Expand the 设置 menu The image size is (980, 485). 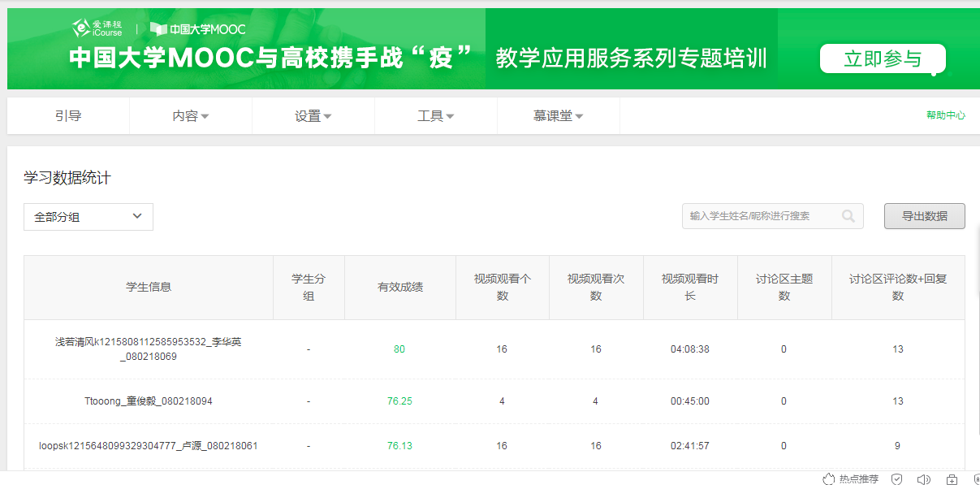pyautogui.click(x=313, y=116)
